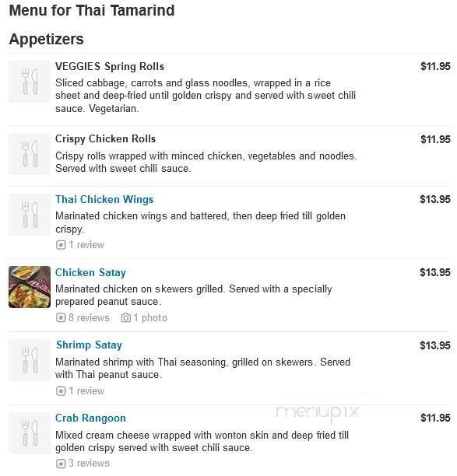Click the camera photo icon under Chicken Satay

tap(126, 318)
